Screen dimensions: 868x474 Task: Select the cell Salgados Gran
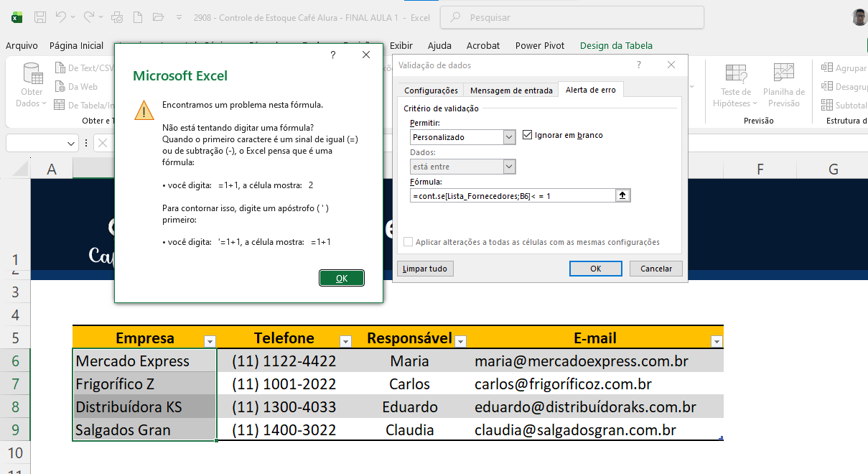144,429
